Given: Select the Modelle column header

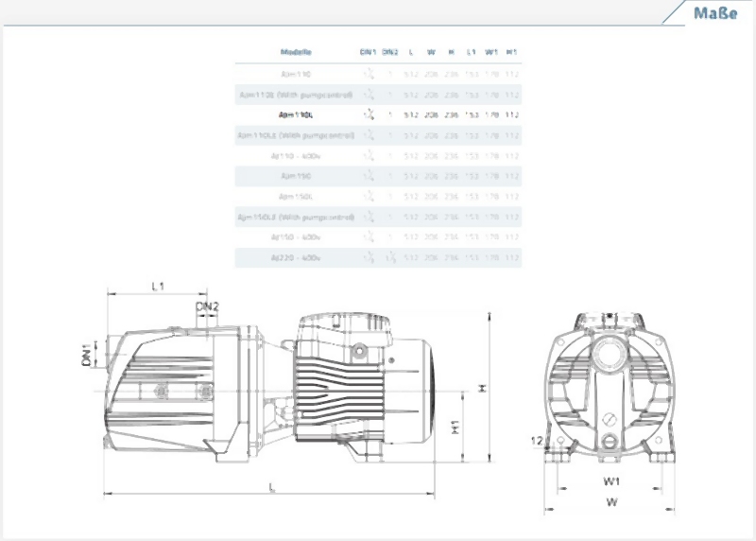Looking at the screenshot, I should coord(296,52).
